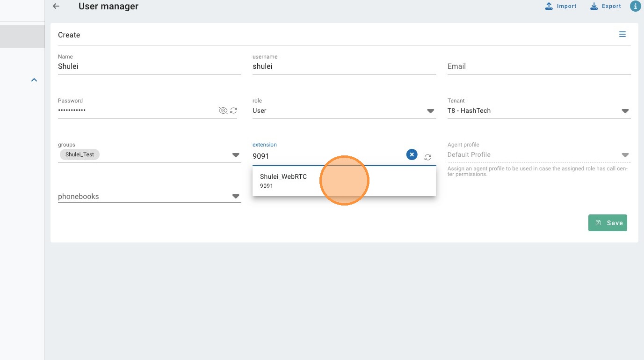Click the back arrow beside User manager
The width and height of the screenshot is (644, 360).
pyautogui.click(x=56, y=7)
